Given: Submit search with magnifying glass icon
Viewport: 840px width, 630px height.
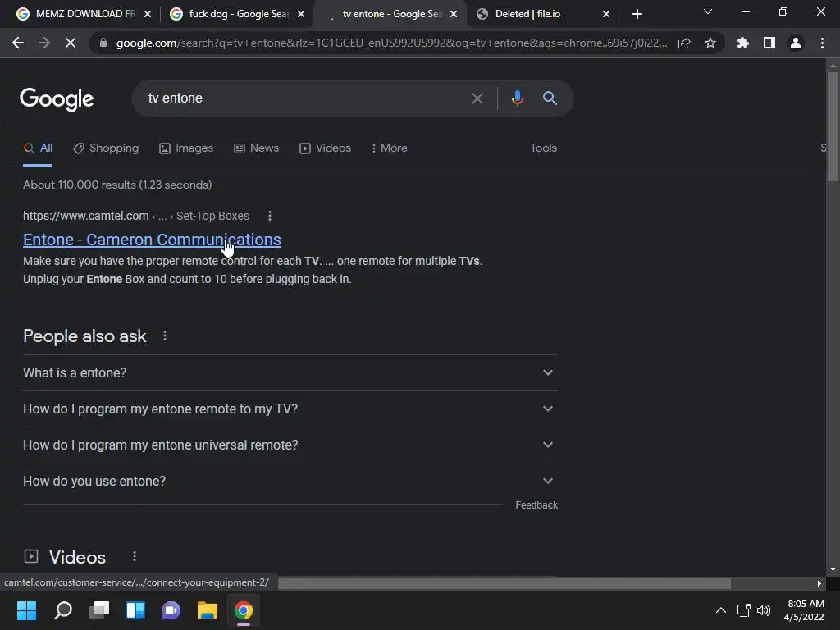Looking at the screenshot, I should pos(550,98).
